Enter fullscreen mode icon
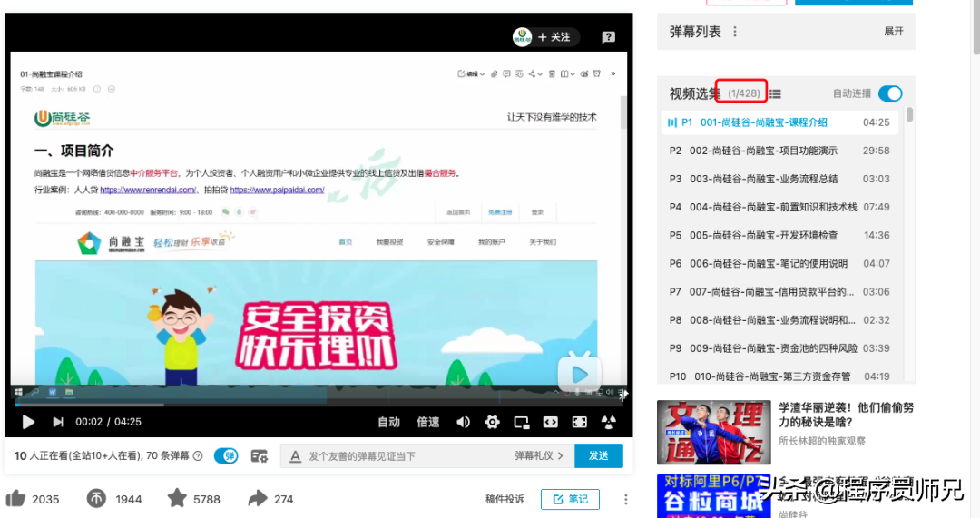The height and width of the screenshot is (518, 980). coord(579,423)
